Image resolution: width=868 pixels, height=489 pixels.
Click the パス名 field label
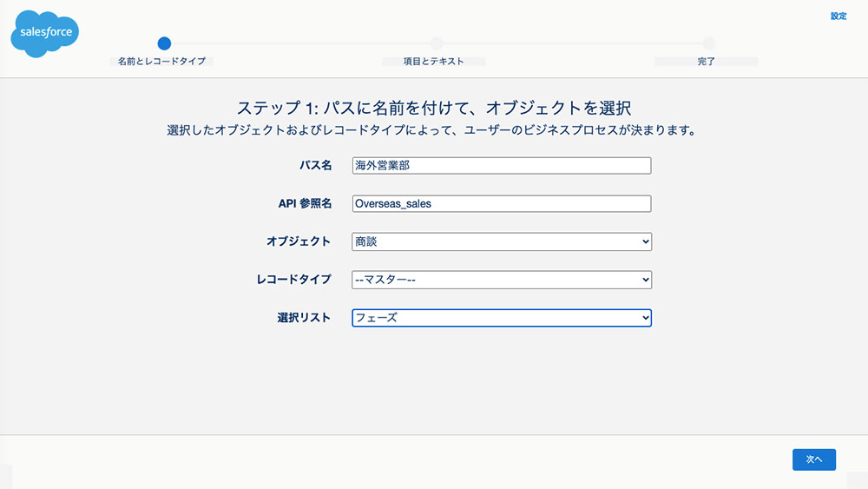[316, 165]
